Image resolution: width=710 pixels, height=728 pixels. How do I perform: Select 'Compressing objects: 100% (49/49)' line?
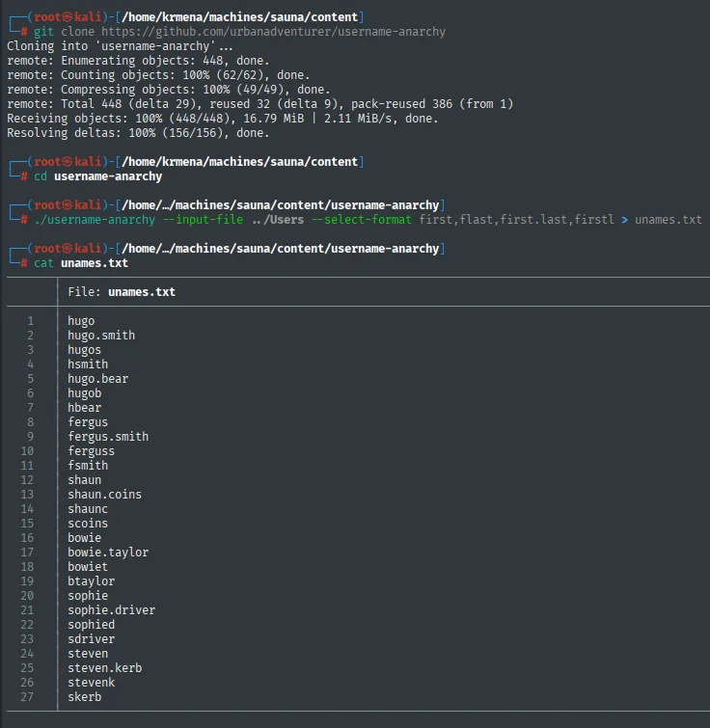point(169,89)
